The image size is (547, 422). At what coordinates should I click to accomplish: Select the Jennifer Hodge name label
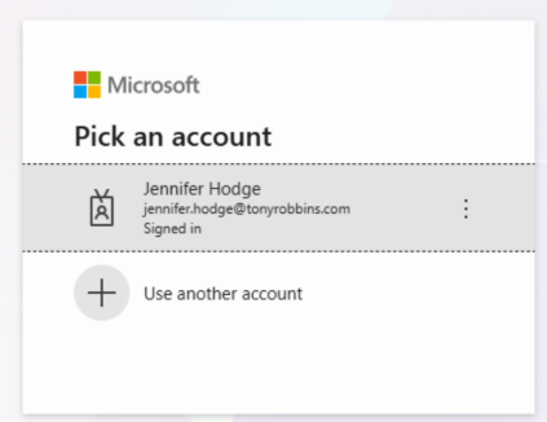tap(202, 189)
